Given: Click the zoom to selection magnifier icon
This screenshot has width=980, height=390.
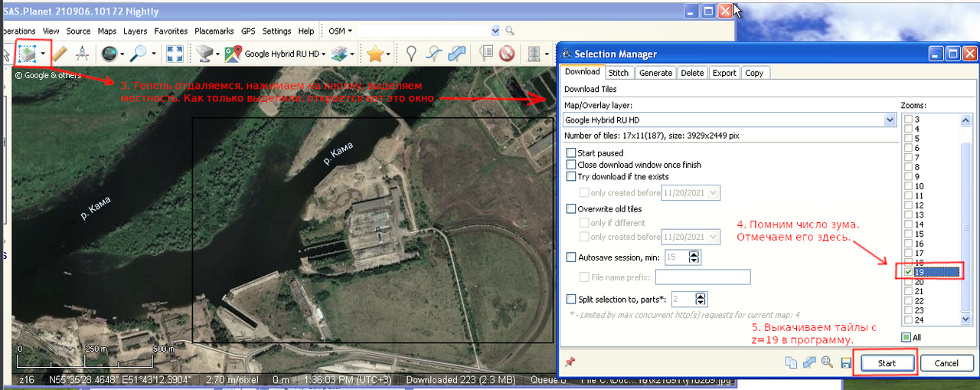Looking at the screenshot, I should (827, 362).
